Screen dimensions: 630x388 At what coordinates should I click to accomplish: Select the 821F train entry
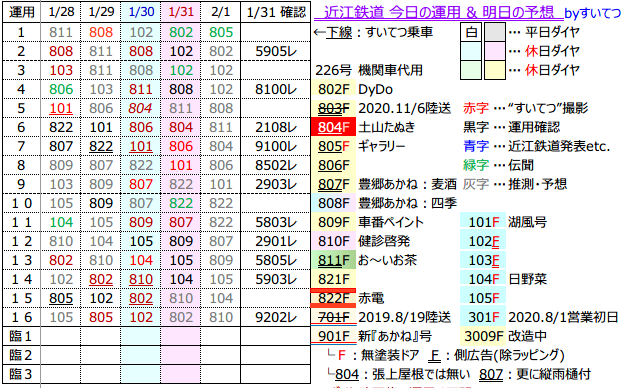click(x=333, y=279)
